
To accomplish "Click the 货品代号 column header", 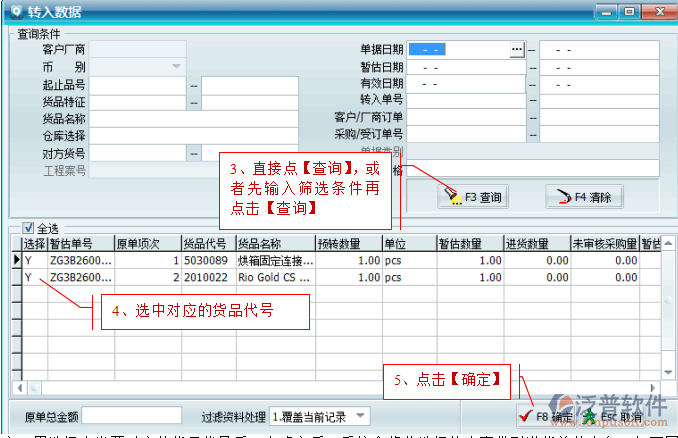I will pos(207,243).
